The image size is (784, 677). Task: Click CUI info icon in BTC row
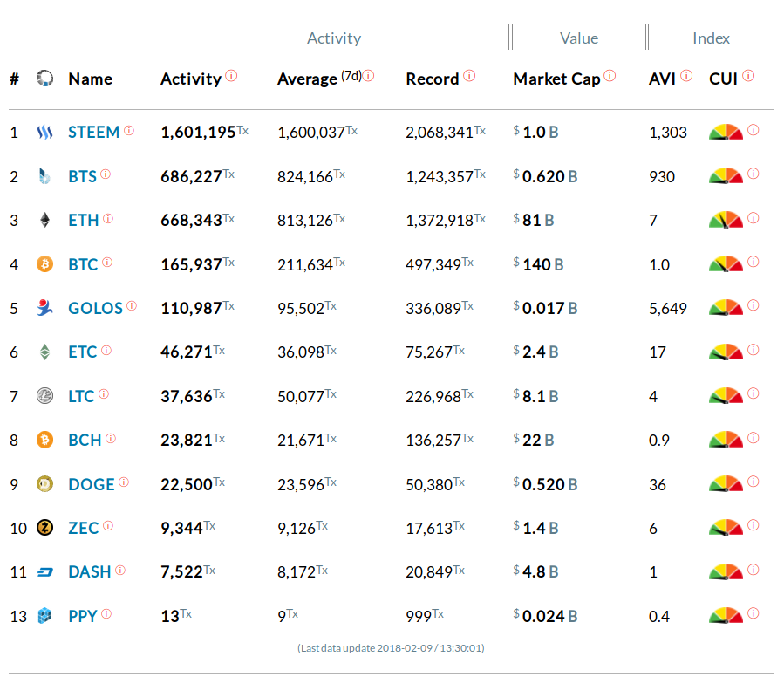click(753, 262)
